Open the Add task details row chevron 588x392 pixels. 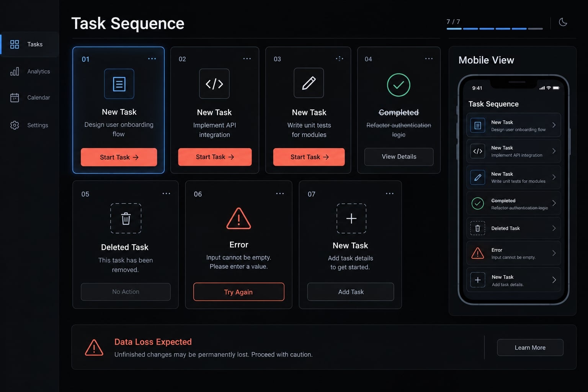[554, 280]
